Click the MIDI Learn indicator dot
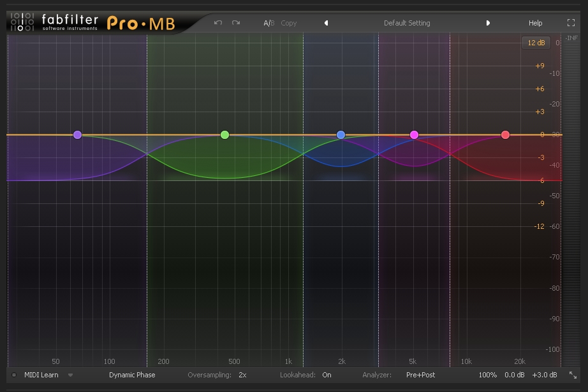 [x=14, y=375]
